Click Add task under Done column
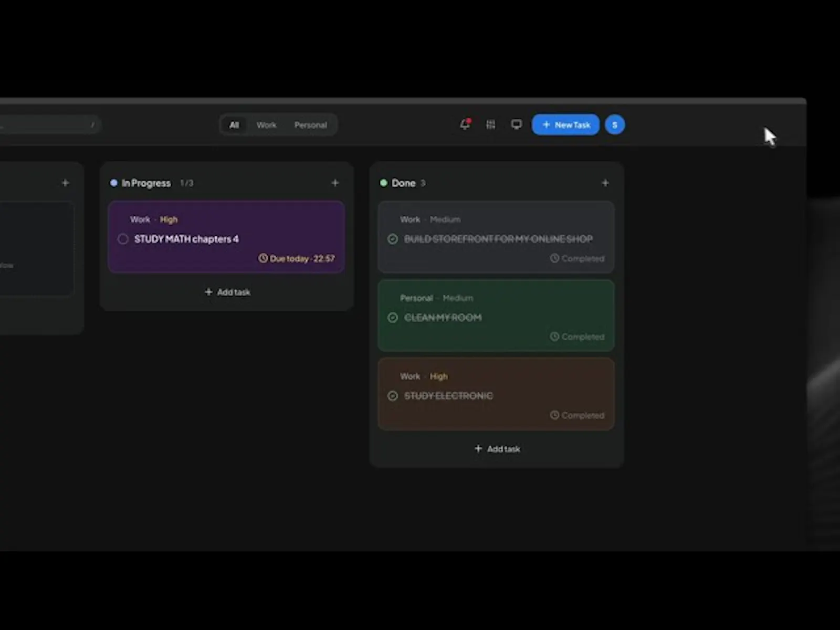Screen dimensions: 840x630 [x=497, y=449]
